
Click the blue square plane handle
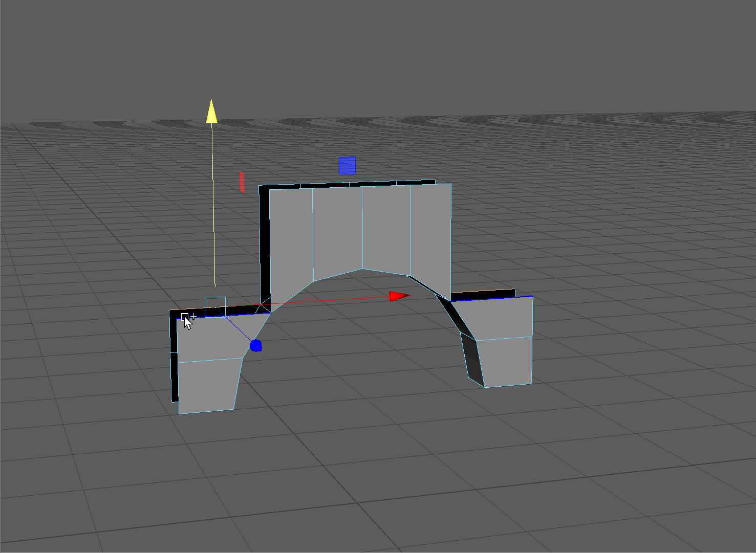click(347, 166)
